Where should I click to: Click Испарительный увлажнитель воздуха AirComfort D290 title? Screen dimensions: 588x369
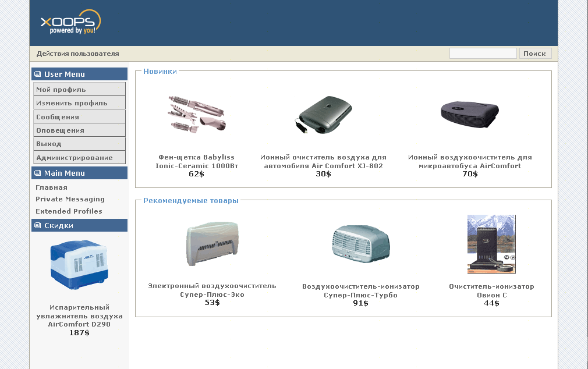tap(79, 316)
